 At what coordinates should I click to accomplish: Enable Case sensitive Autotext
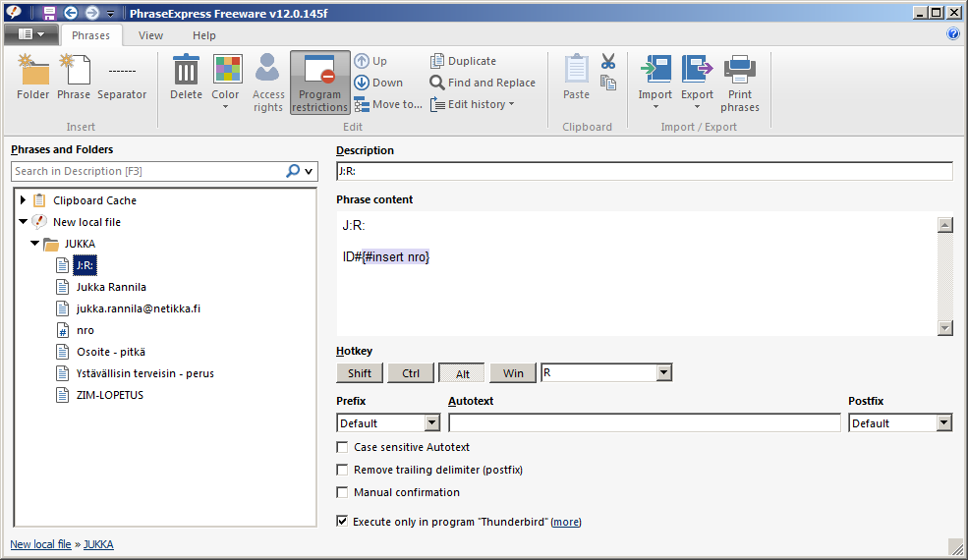[x=342, y=447]
